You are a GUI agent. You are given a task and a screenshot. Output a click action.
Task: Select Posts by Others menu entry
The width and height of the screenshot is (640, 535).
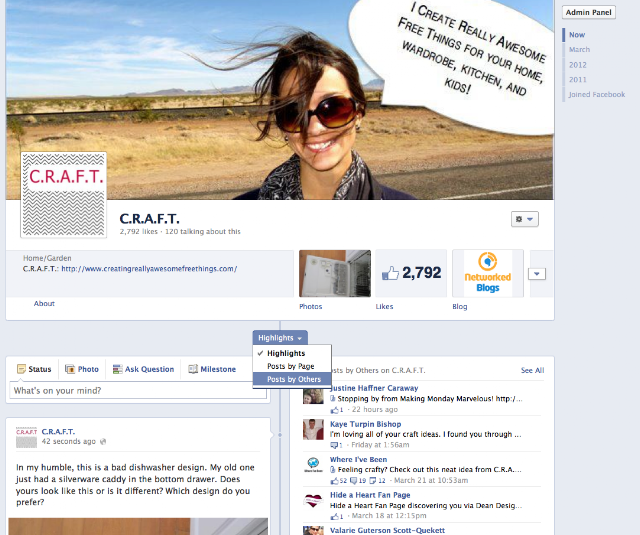(x=292, y=379)
